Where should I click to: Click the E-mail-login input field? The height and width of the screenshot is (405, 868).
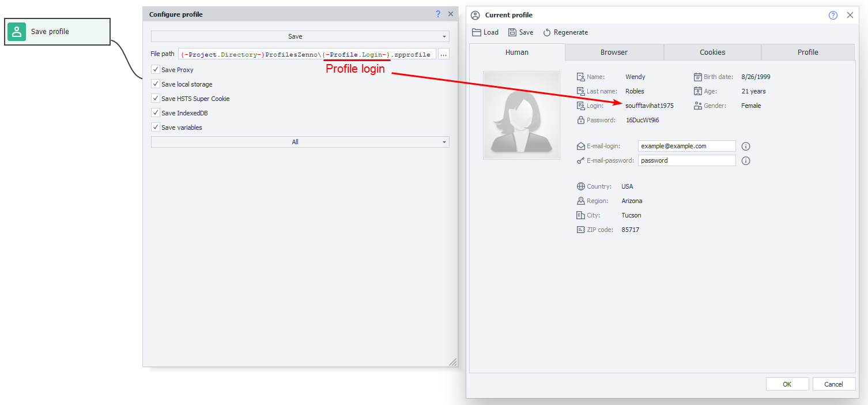[686, 147]
